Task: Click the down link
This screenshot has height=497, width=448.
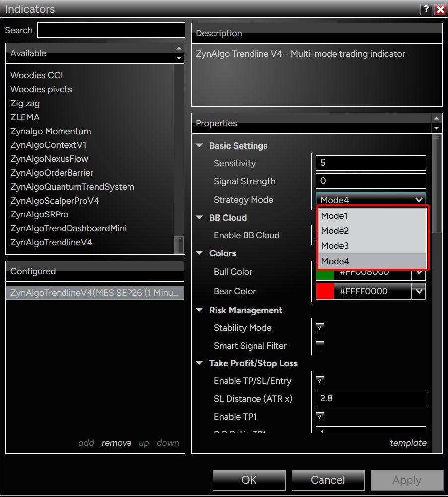Action: (168, 443)
